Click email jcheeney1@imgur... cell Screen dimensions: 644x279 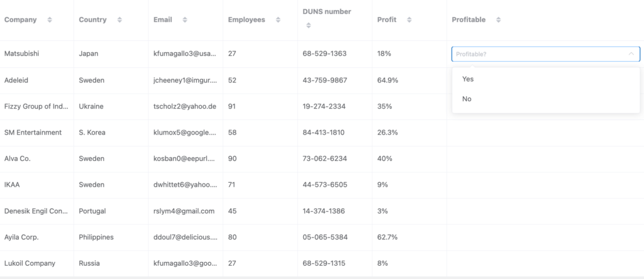point(186,80)
